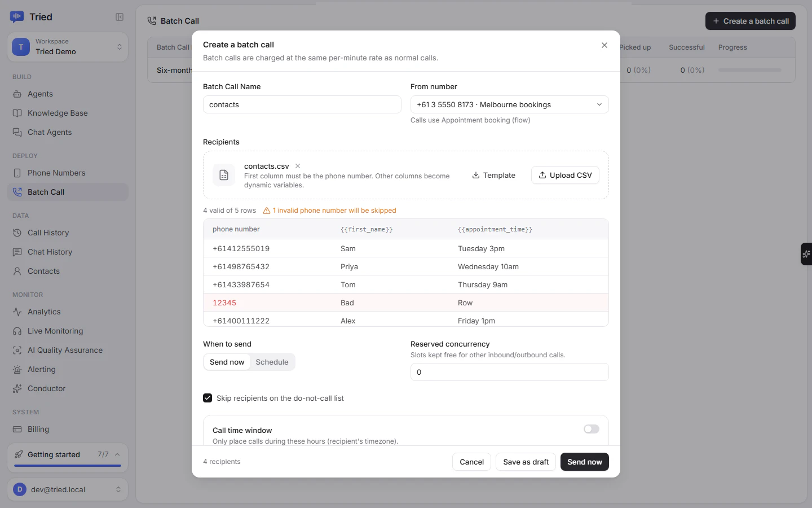
Task: Open the Phone Numbers icon
Action: (17, 173)
